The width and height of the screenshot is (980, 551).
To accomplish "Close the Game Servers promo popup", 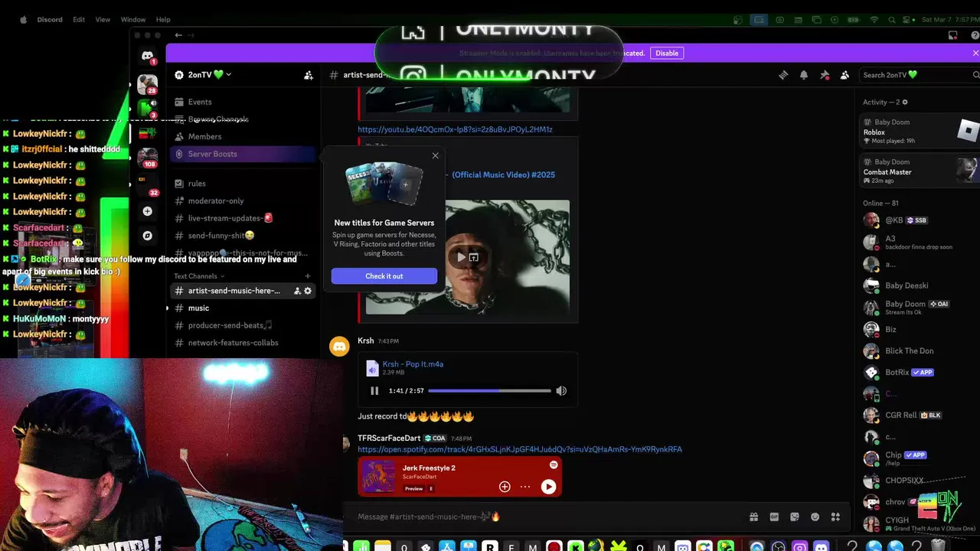I will pyautogui.click(x=436, y=155).
